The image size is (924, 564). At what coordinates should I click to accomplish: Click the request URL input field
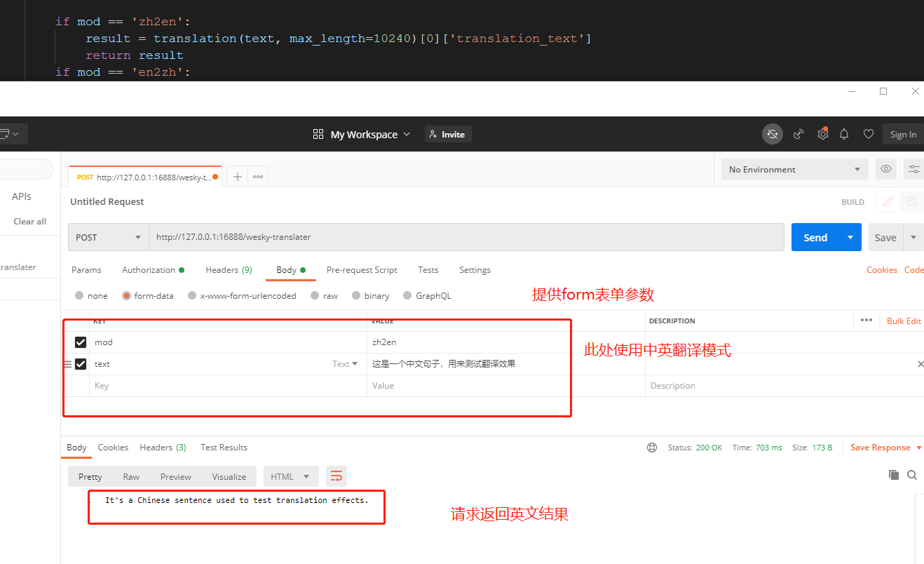click(466, 237)
